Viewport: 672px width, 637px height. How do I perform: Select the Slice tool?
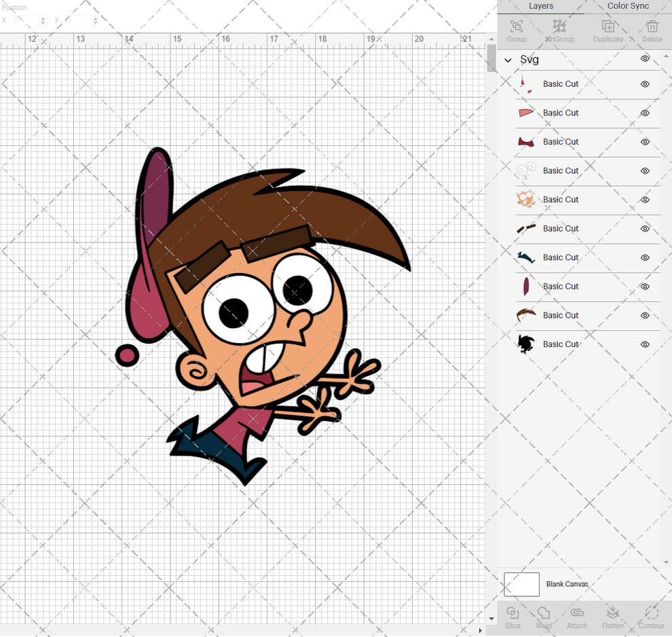point(512,618)
